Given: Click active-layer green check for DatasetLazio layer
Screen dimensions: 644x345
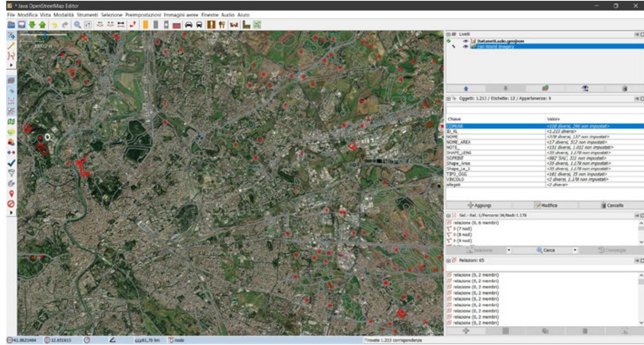Looking at the screenshot, I should (x=449, y=41).
